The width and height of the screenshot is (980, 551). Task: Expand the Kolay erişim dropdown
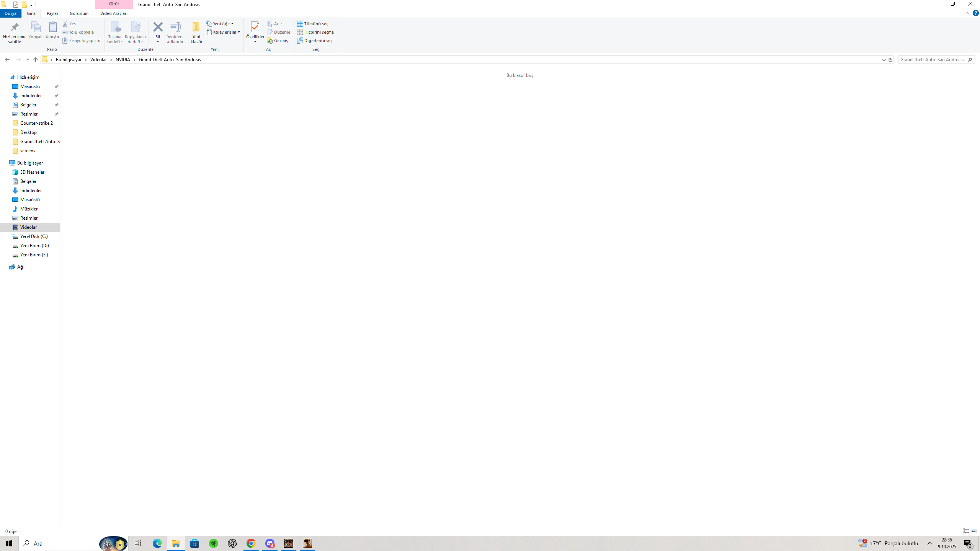(223, 32)
